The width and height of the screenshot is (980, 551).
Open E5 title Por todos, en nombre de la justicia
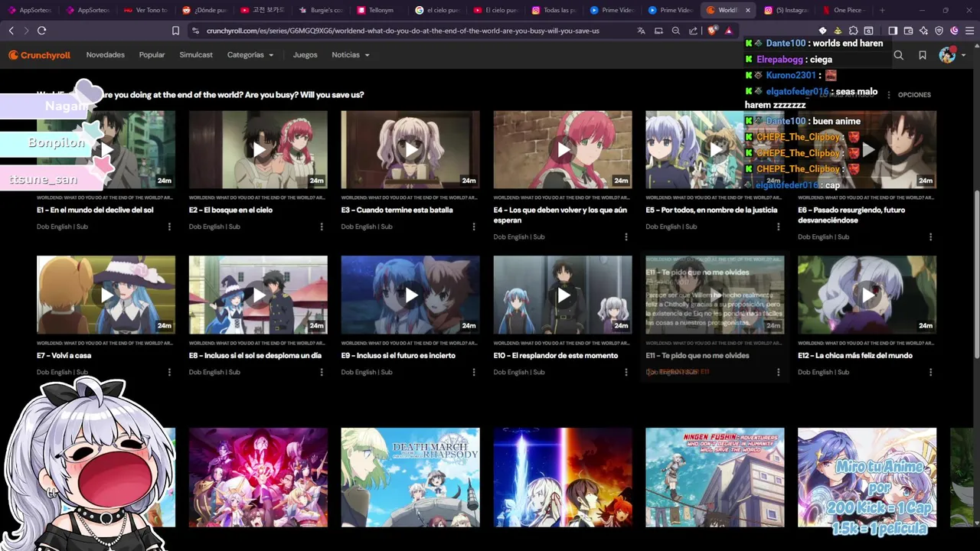pos(711,210)
